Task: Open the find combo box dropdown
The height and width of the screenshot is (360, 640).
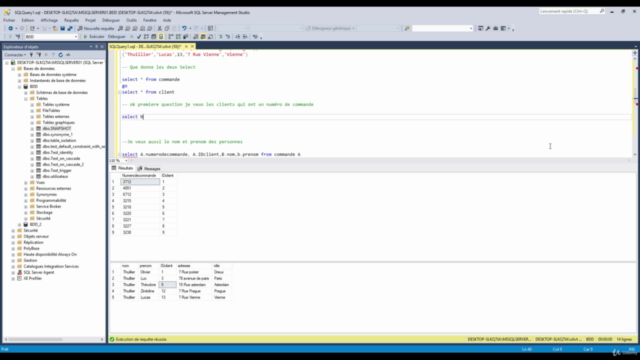Action: coord(471,29)
